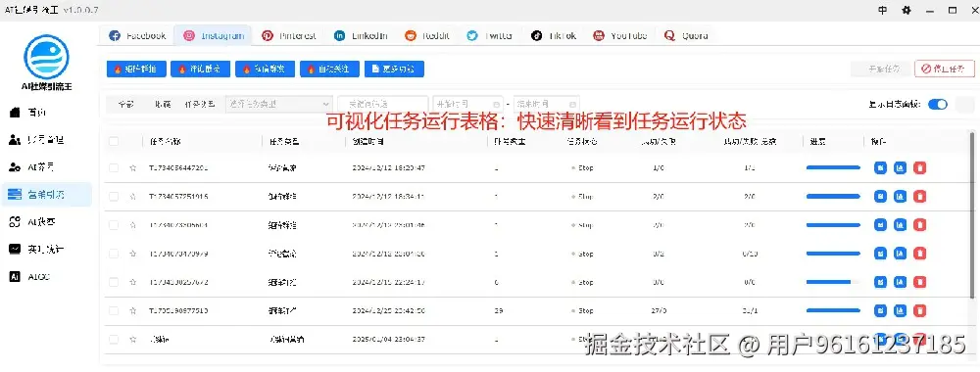
Task: Select the marketing traffic sidebar item
Action: [x=46, y=195]
